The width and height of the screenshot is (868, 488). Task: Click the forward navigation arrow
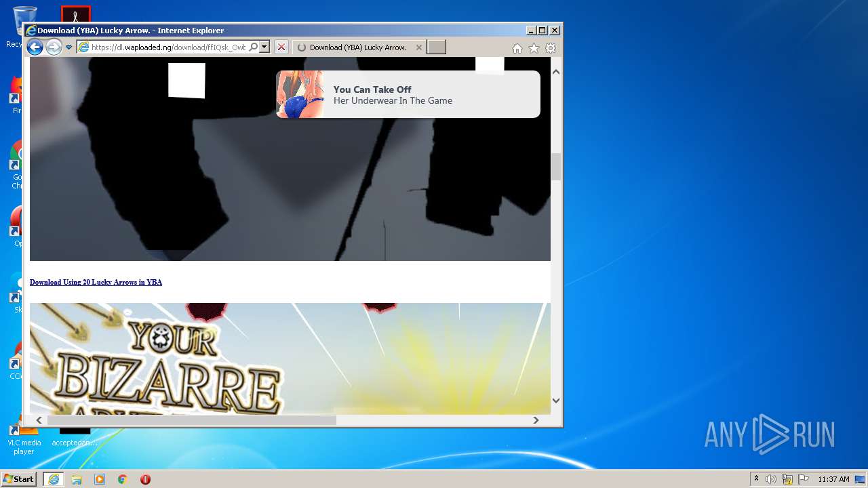pos(54,47)
